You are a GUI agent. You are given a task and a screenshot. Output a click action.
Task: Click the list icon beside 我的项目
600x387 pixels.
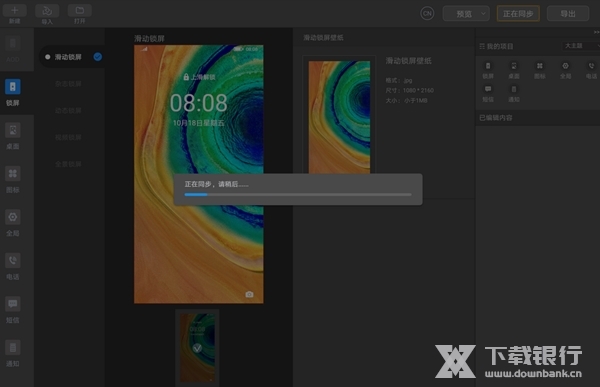(482, 46)
